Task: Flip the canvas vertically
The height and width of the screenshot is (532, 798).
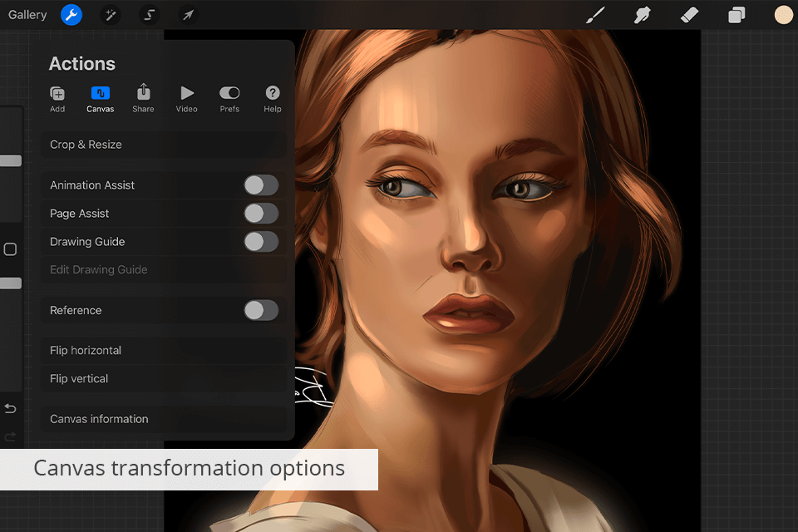Action: point(164,379)
